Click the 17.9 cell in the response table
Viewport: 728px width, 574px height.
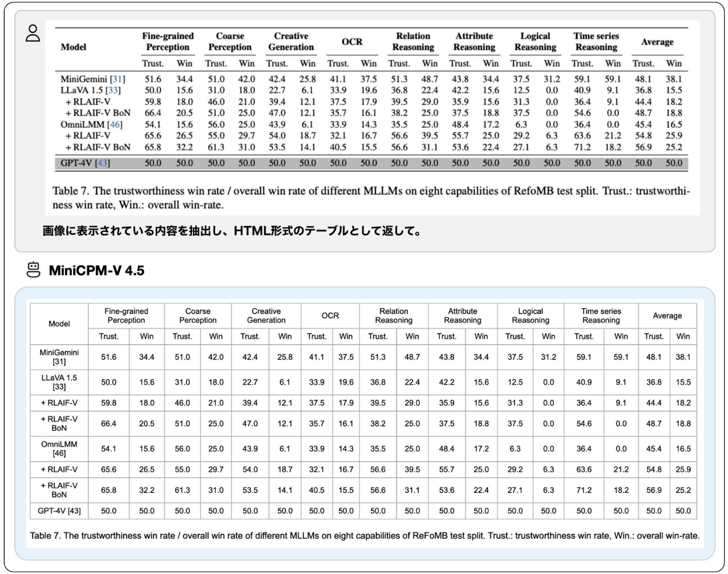point(346,403)
